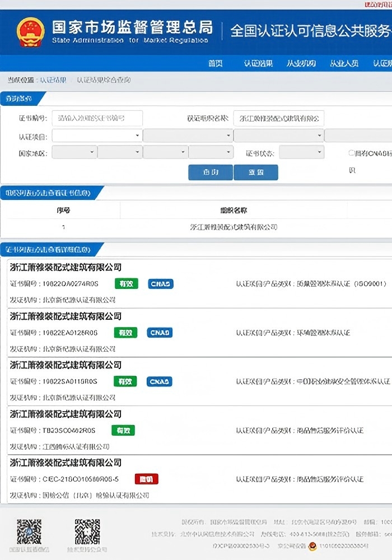Open the 从业机构 navigation tab
Image resolution: width=392 pixels, height=560 pixels.
pyautogui.click(x=301, y=63)
